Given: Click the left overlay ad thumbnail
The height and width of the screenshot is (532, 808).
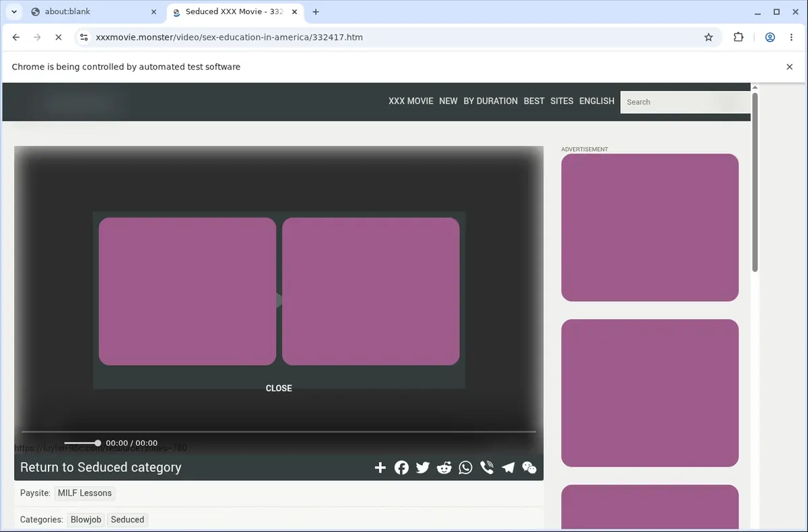Looking at the screenshot, I should coord(187,291).
